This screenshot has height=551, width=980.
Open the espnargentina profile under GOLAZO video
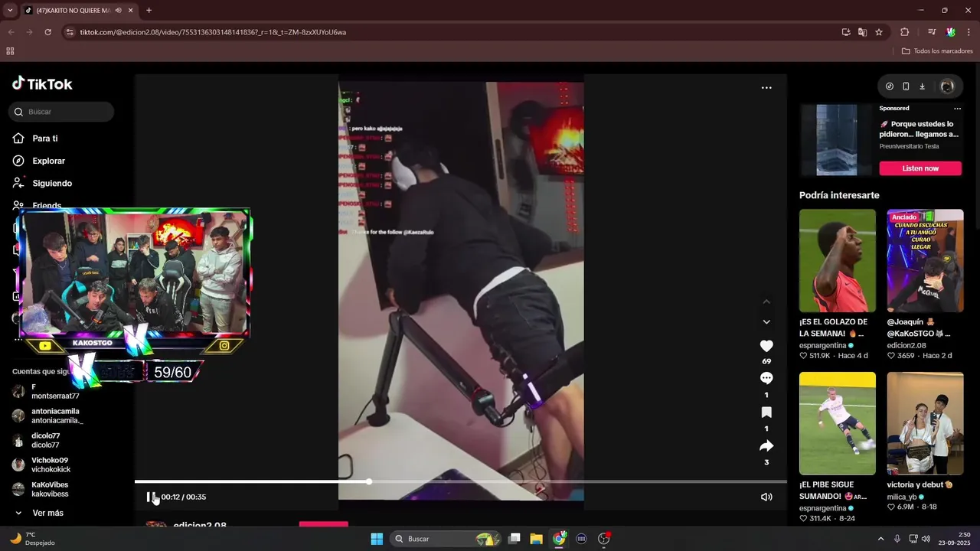coord(822,345)
